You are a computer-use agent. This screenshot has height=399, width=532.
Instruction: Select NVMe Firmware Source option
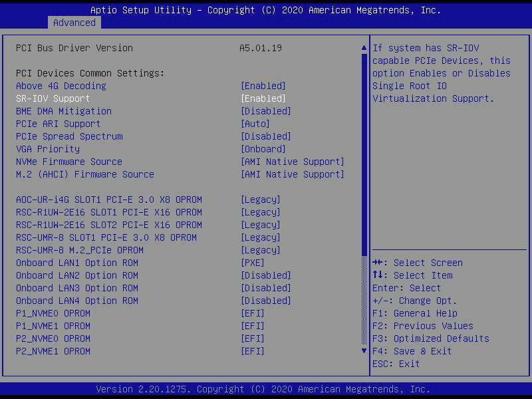point(69,162)
